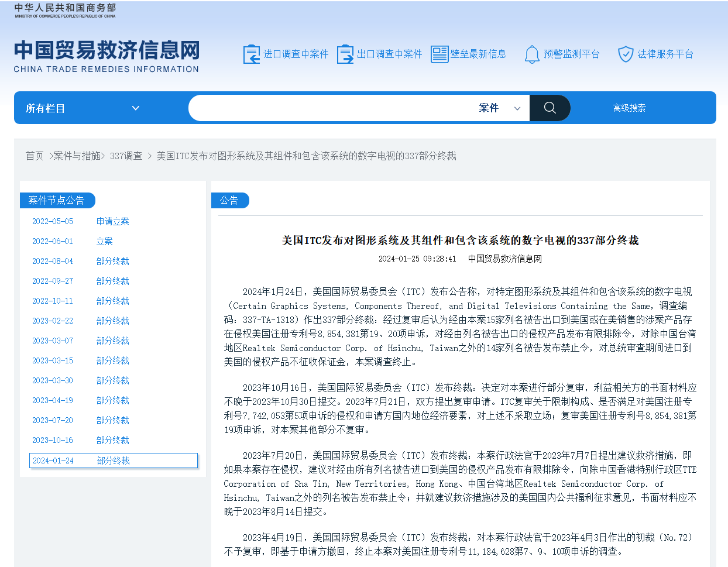The width and height of the screenshot is (728, 567).
Task: Open the 预警监测平台 link
Action: [572, 54]
